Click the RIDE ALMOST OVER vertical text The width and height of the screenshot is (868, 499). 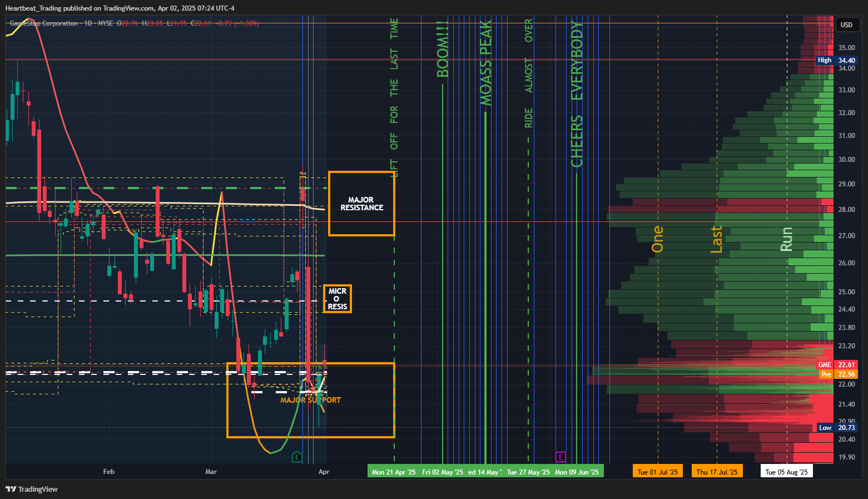point(528,73)
